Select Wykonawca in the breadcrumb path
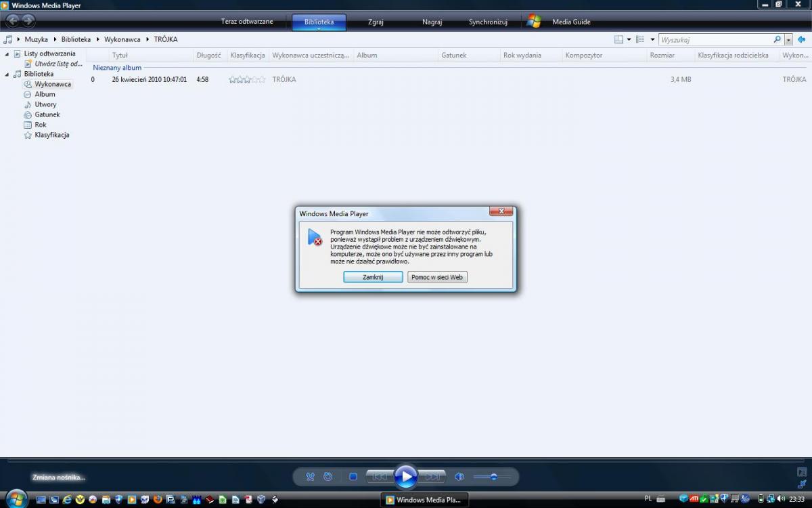812x508 pixels. point(122,39)
